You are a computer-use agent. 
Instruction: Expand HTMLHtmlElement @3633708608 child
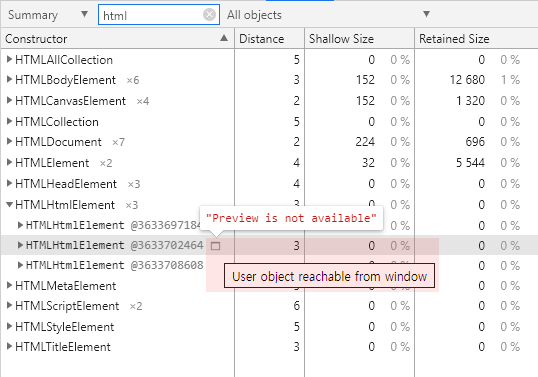[x=20, y=265]
